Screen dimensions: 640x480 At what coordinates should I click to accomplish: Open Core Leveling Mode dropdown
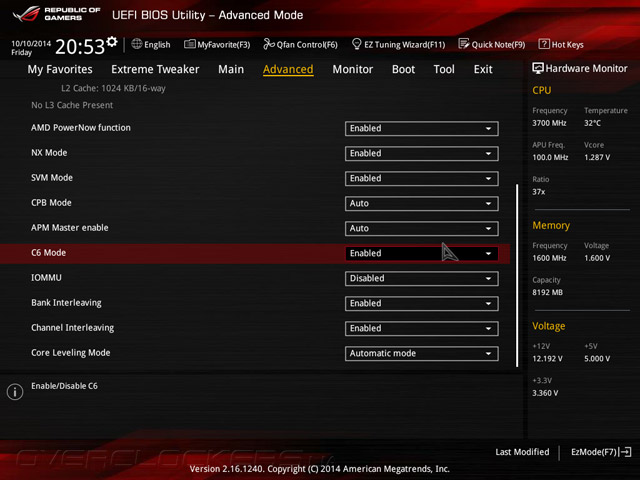(x=421, y=353)
